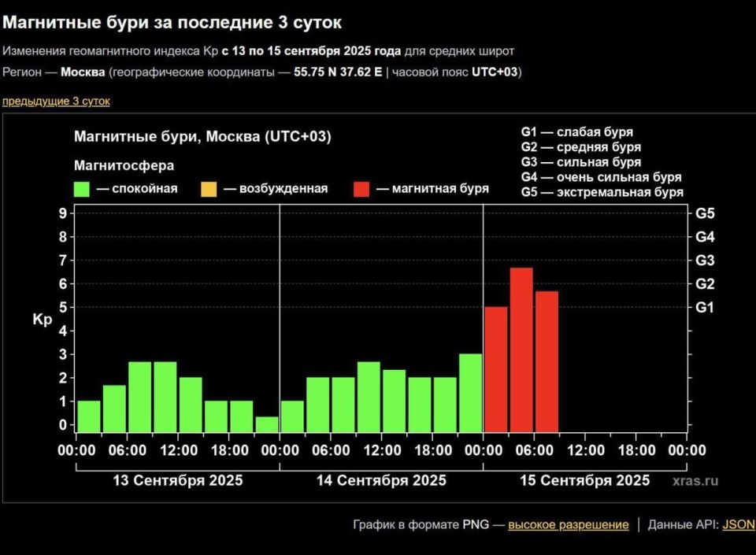756x555 pixels.
Task: Open the 'предыдущие 3 суток' link
Action: [56, 101]
